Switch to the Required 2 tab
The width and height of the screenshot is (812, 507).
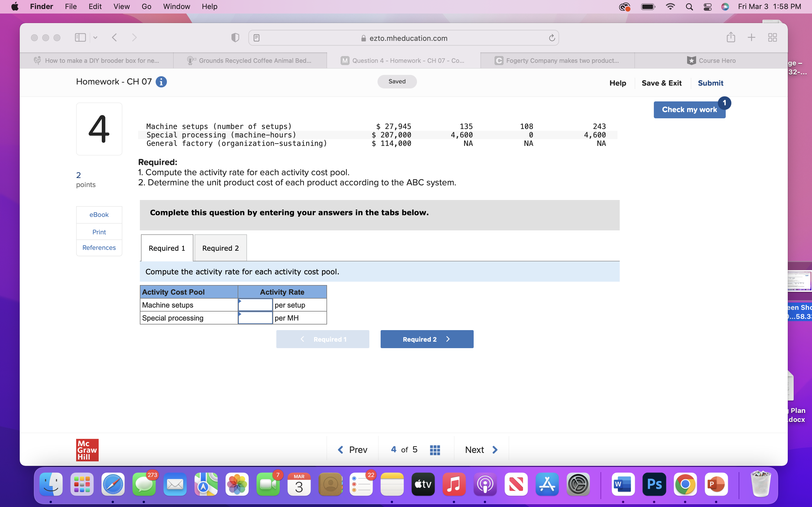click(x=220, y=248)
